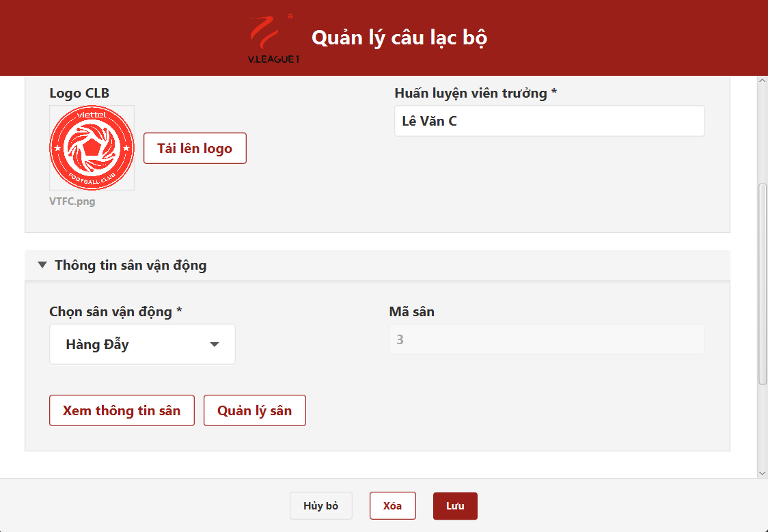The height and width of the screenshot is (532, 768).
Task: Save the club with the 'Lưu' button
Action: pyautogui.click(x=455, y=506)
